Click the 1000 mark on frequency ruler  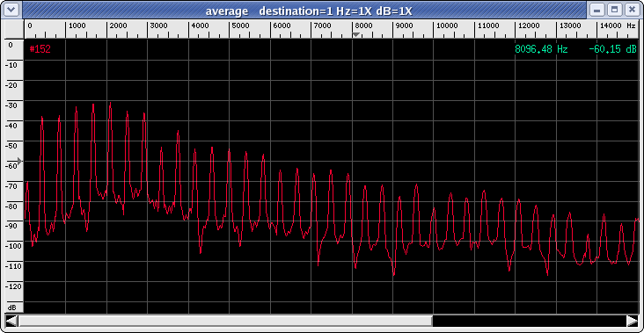pos(77,25)
